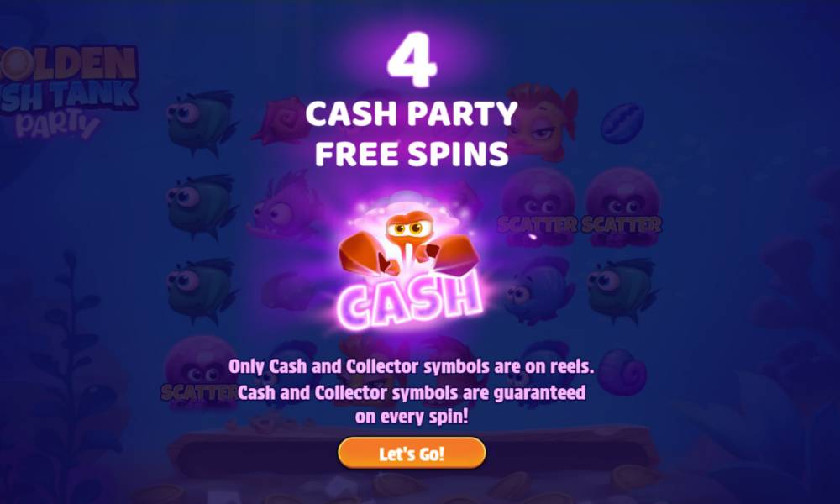Select the blue fish right of the Cash sign
Image resolution: width=840 pixels, height=504 pixels.
click(538, 292)
